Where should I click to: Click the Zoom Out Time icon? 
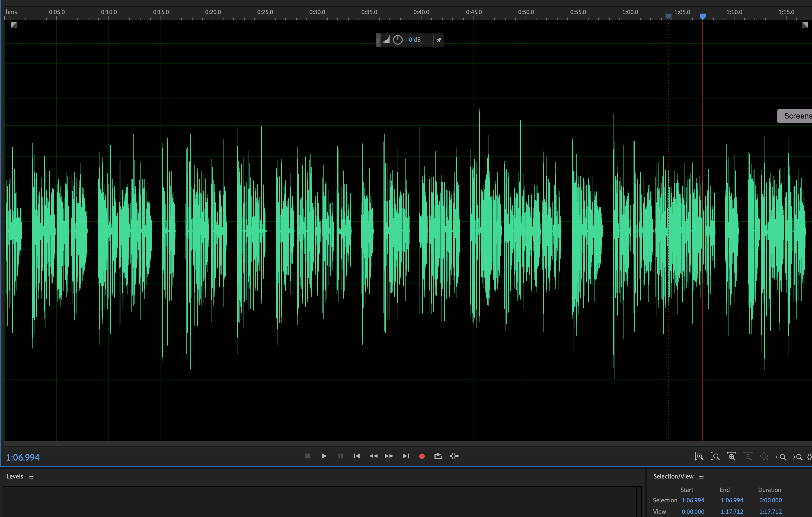tap(749, 457)
